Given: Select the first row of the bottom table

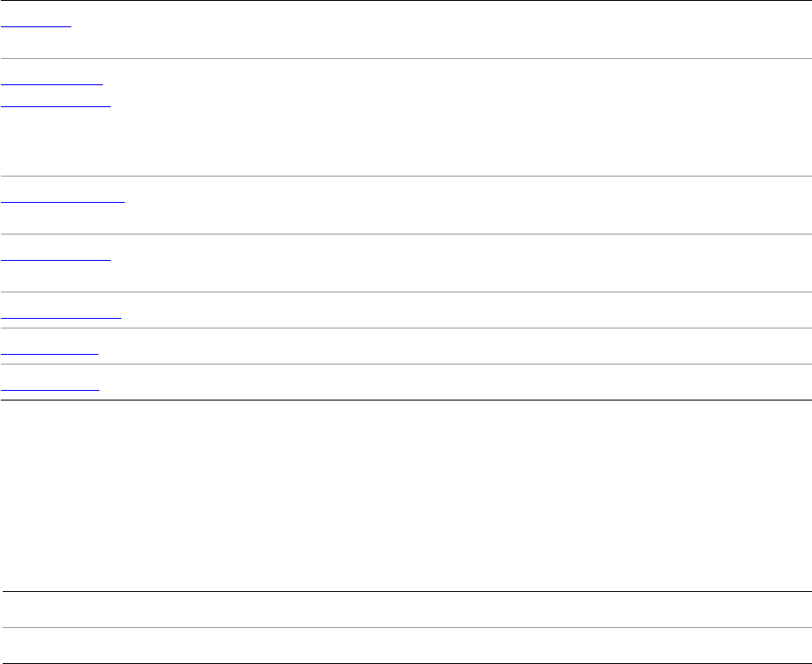Looking at the screenshot, I should click(x=406, y=609).
